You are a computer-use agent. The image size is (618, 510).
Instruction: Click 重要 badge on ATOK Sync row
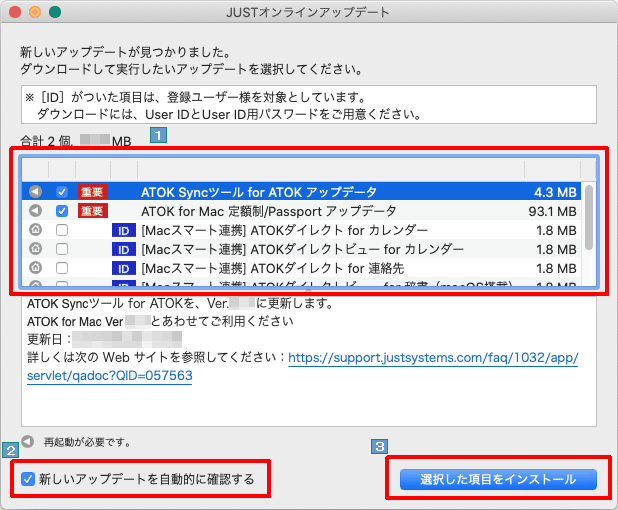[93, 192]
